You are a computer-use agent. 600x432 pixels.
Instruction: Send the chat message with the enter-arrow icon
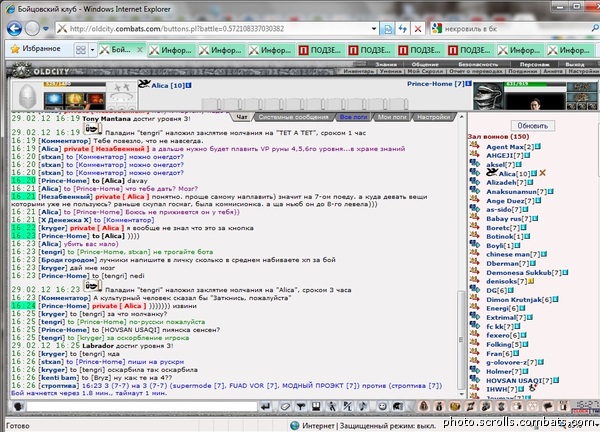click(266, 406)
